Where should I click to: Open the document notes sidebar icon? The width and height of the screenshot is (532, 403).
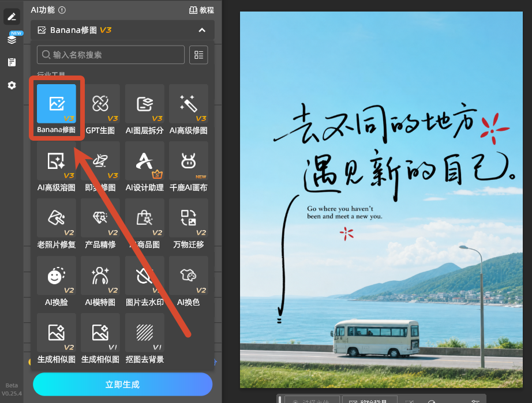tap(12, 62)
